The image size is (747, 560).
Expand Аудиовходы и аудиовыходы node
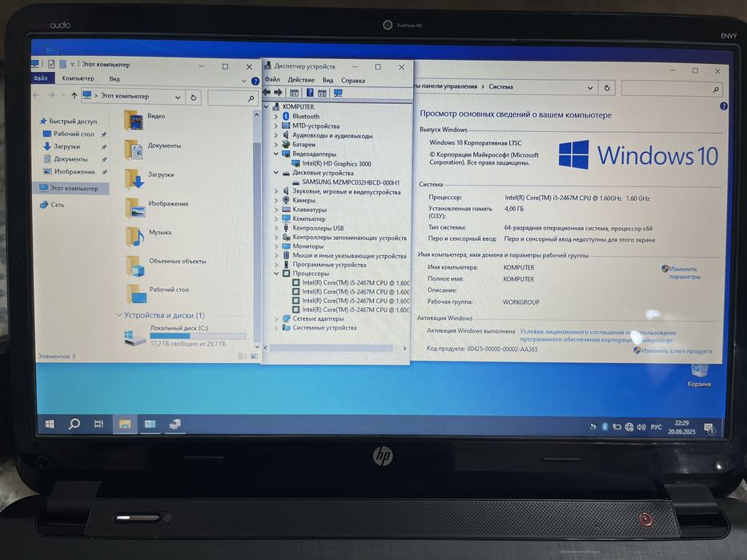coord(276,135)
